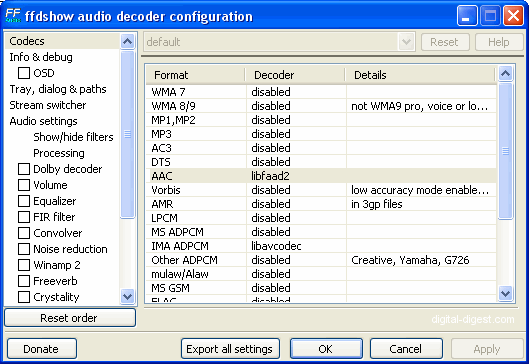Select the DTS format row
This screenshot has width=529, height=364.
coord(321,162)
